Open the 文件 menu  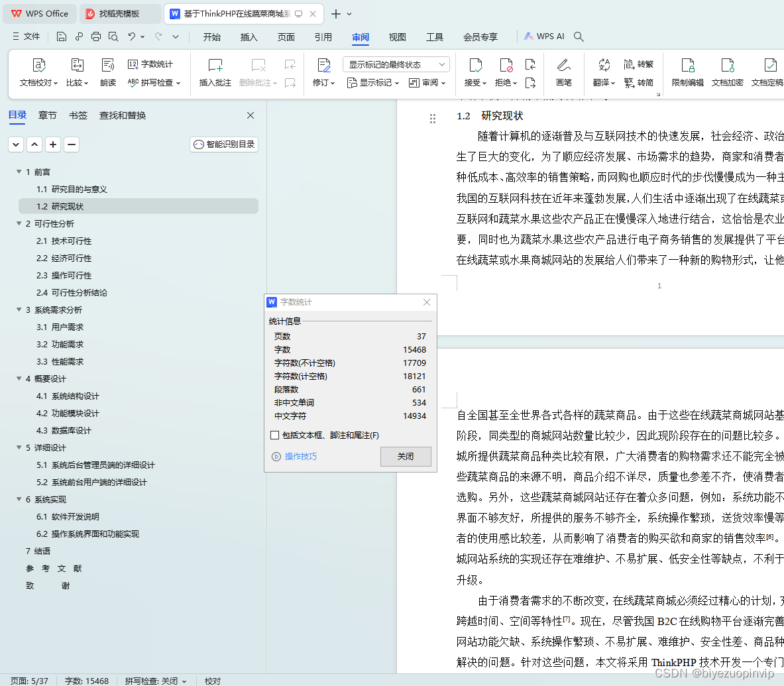[x=26, y=36]
